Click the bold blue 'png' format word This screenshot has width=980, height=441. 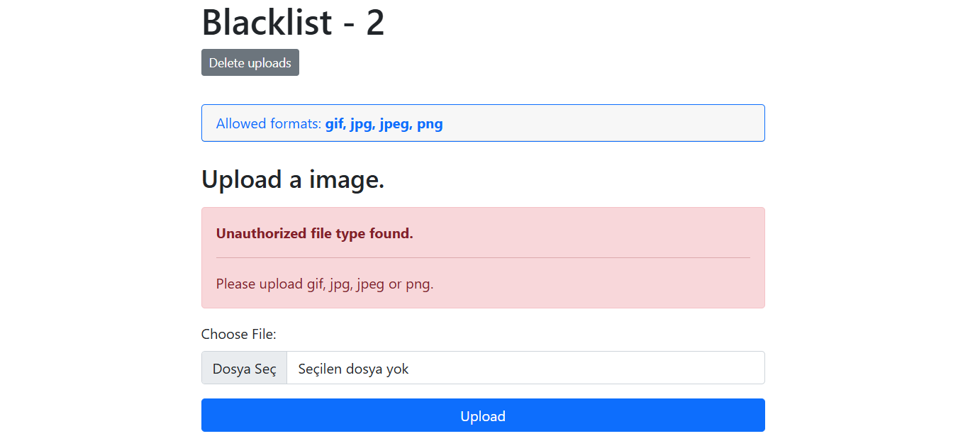pos(430,125)
